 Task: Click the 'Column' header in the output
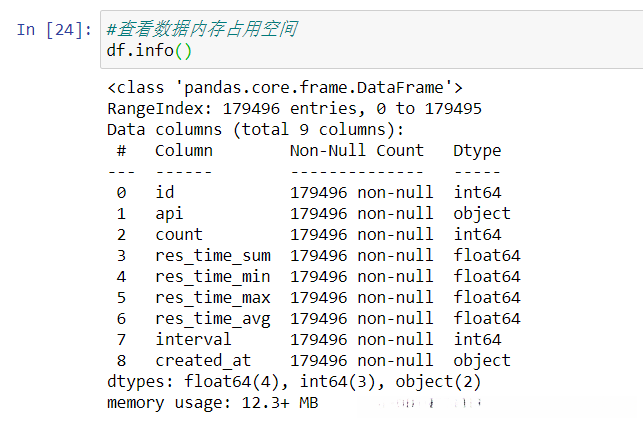pyautogui.click(x=183, y=151)
